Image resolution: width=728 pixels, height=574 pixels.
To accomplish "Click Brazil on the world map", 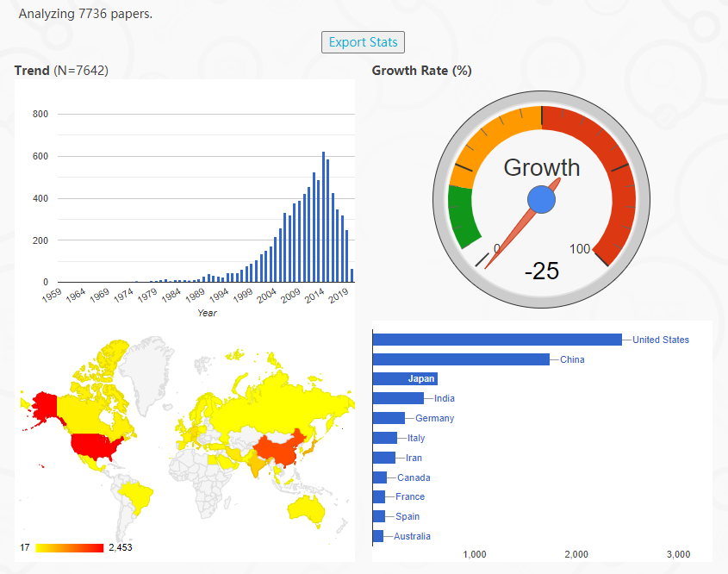I will point(138,497).
